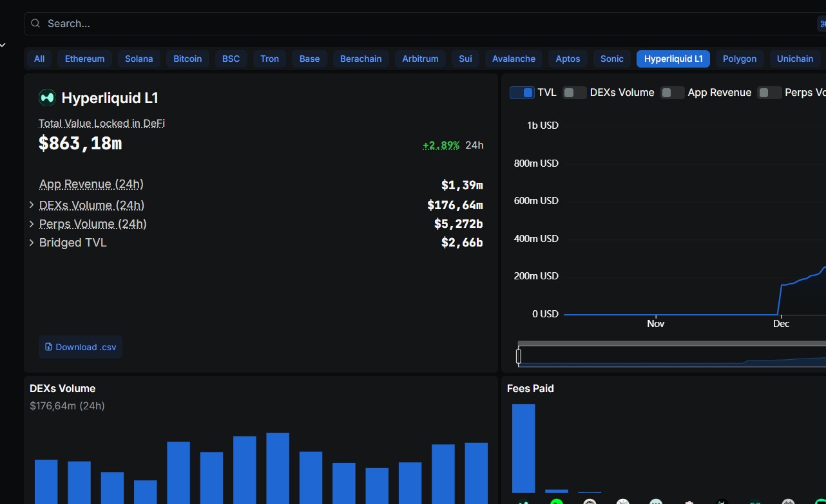Click the App Revenue (24h) label

[91, 184]
